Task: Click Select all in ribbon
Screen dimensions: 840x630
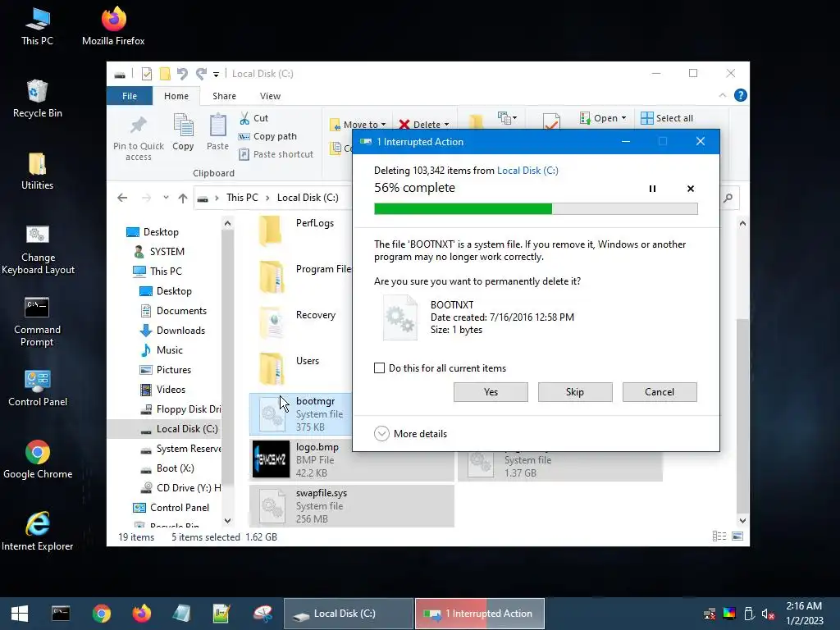Action: [x=667, y=118]
